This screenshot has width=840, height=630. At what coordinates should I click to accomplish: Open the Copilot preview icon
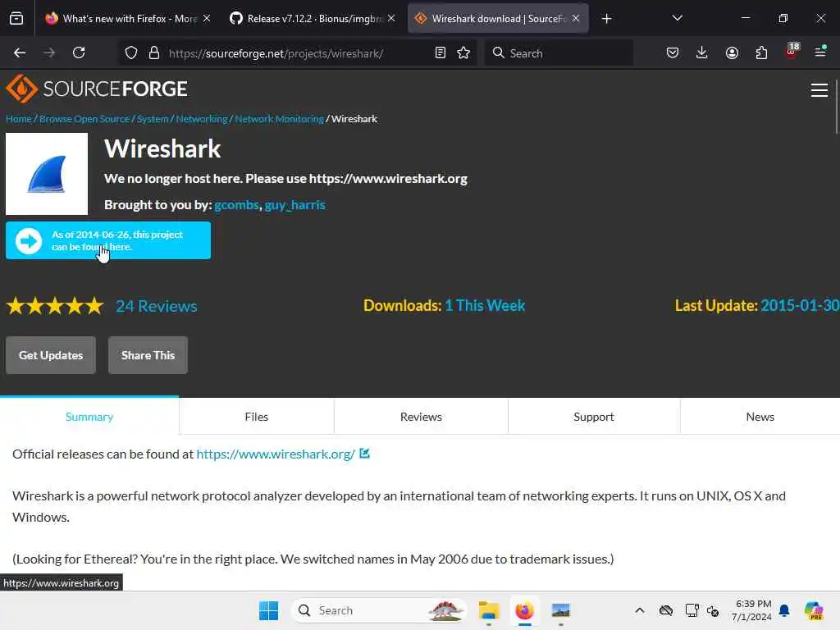[814, 610]
